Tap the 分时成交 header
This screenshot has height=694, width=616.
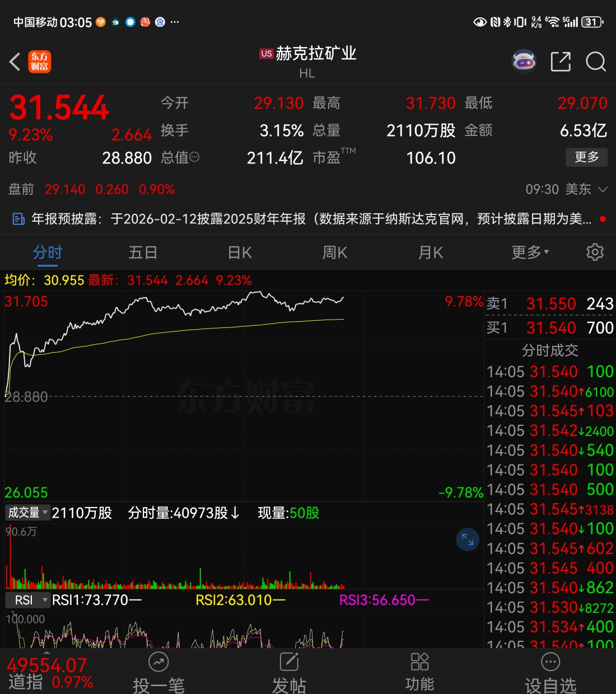coord(550,350)
